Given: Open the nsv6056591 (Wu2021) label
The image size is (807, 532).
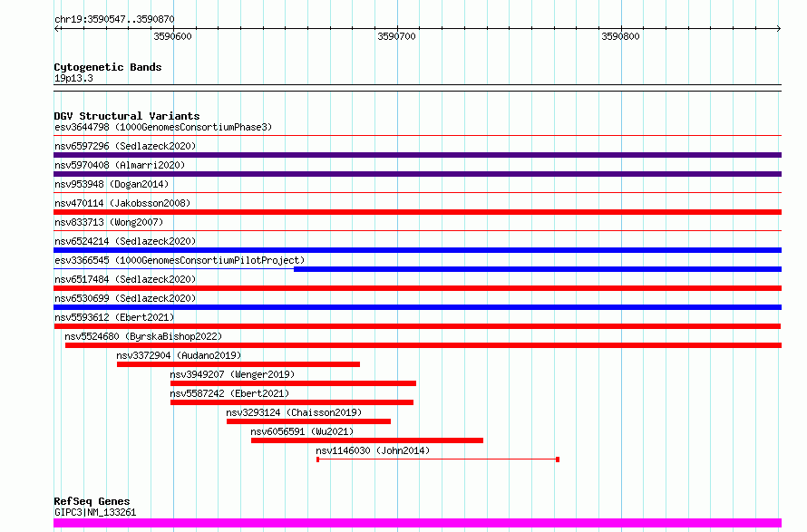Looking at the screenshot, I should 302,431.
